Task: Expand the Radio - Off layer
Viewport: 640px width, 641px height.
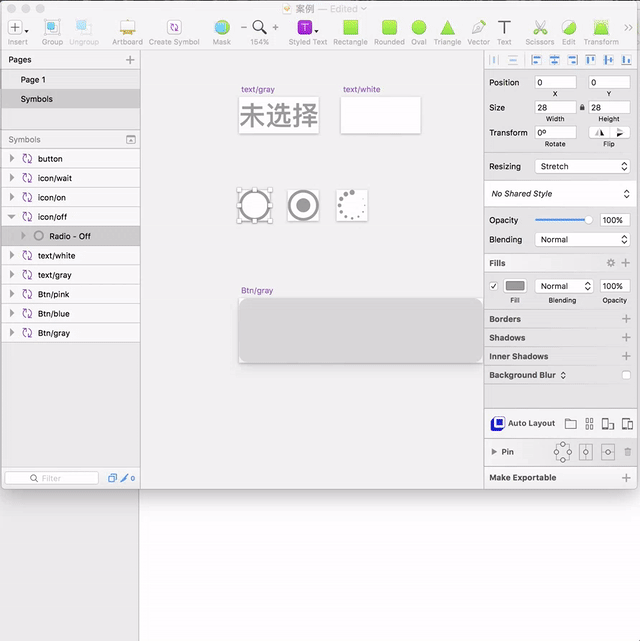Action: tap(23, 235)
